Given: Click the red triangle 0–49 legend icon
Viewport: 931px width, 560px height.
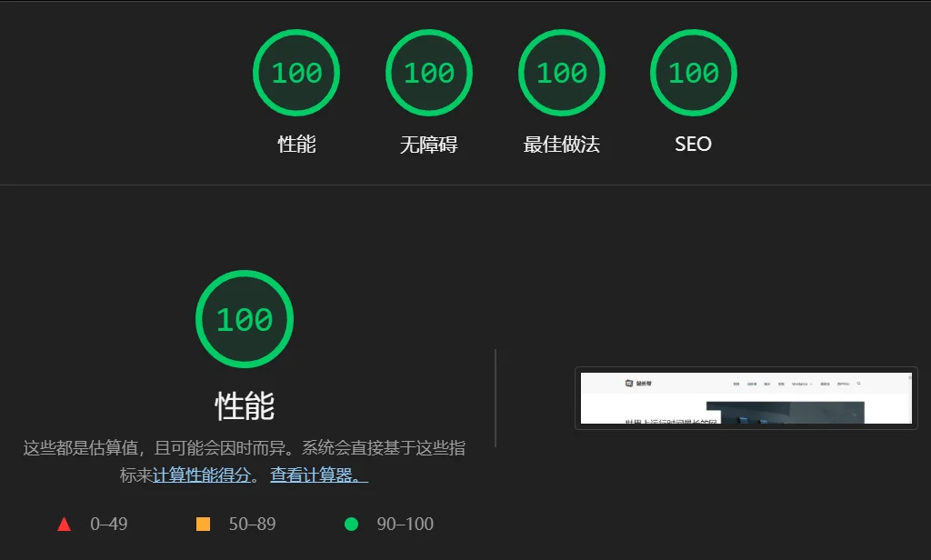Looking at the screenshot, I should click(x=64, y=525).
